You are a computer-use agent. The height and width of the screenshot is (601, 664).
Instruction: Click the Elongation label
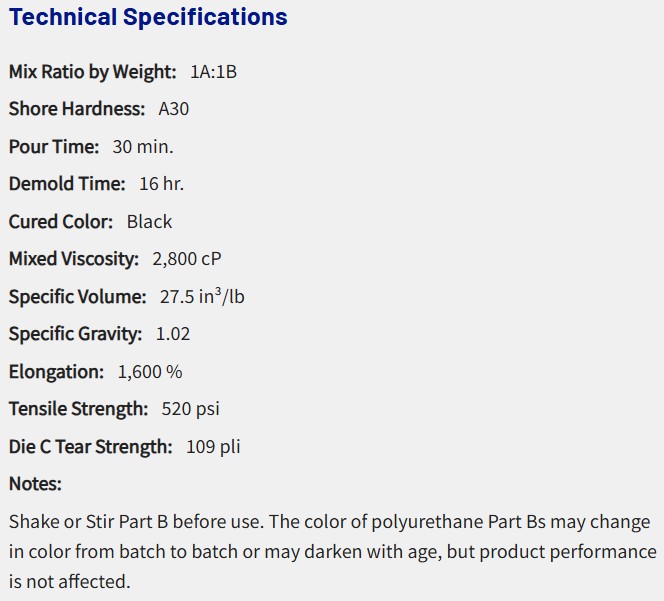(56, 372)
